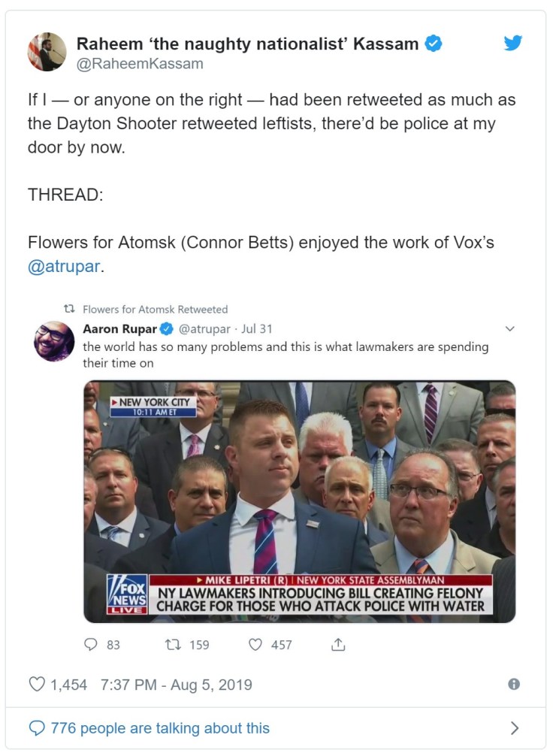The image size is (553, 756).
Task: Share the quoted tweet via share icon
Action: (338, 644)
